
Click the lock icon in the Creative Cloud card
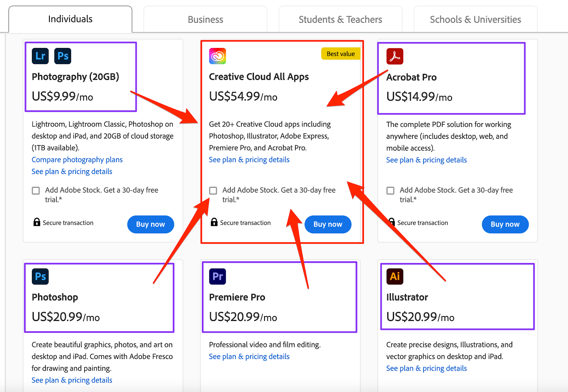pos(214,222)
